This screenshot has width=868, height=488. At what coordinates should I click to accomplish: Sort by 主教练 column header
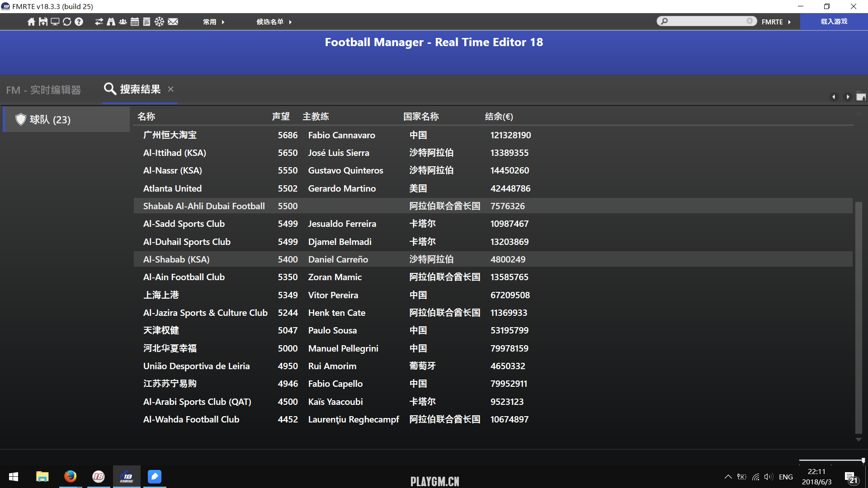coord(316,117)
